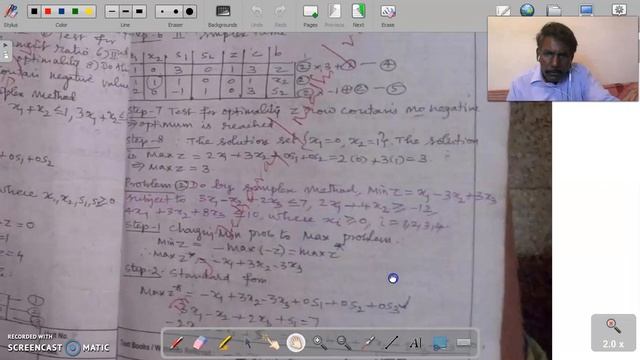Screen dimensions: 640x360
Task: Choose the green color swatch
Action: pyautogui.click(x=75, y=11)
